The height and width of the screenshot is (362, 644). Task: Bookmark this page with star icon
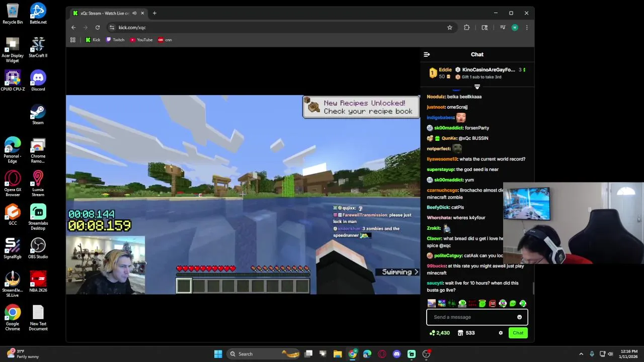click(449, 28)
